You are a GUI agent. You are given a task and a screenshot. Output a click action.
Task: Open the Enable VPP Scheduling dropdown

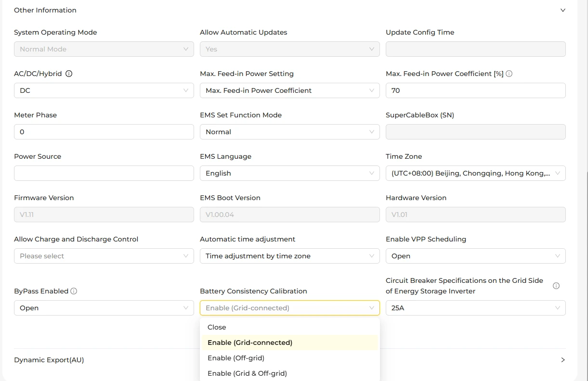click(x=476, y=256)
